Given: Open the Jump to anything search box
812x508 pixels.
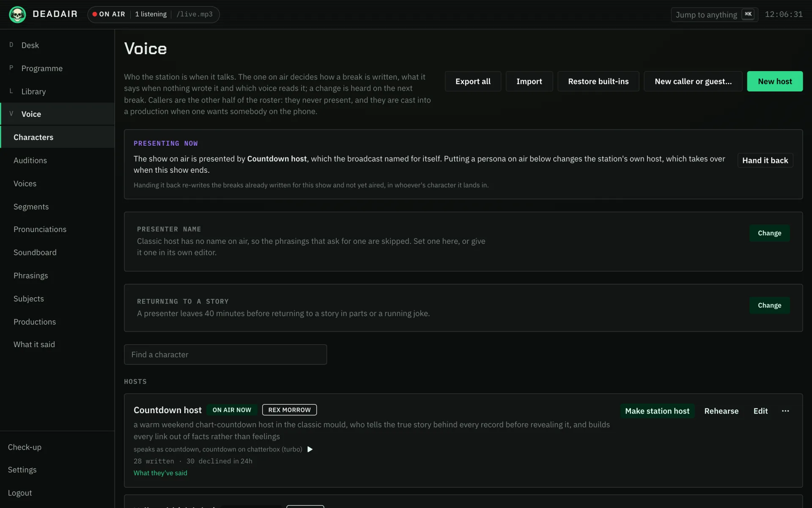Looking at the screenshot, I should click(x=714, y=14).
